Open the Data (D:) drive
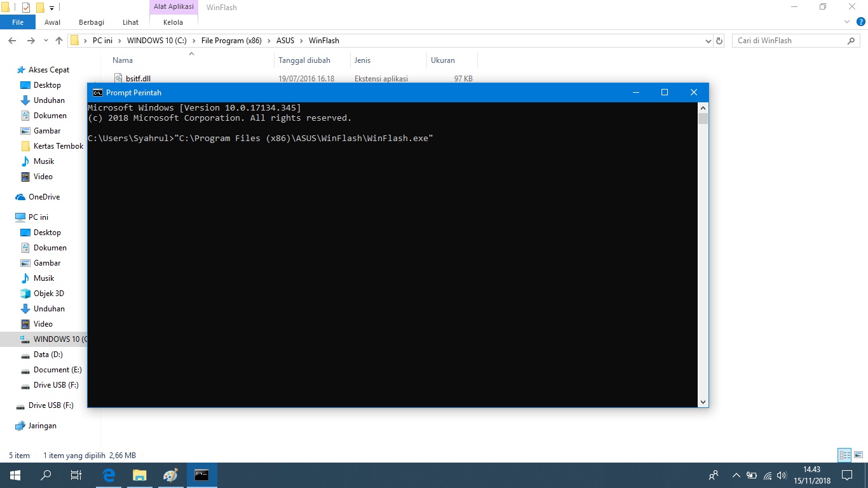Viewport: 868px width, 488px height. pos(48,355)
